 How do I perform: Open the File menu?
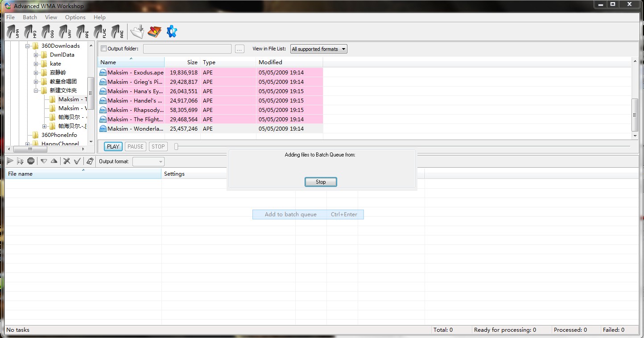pos(10,17)
